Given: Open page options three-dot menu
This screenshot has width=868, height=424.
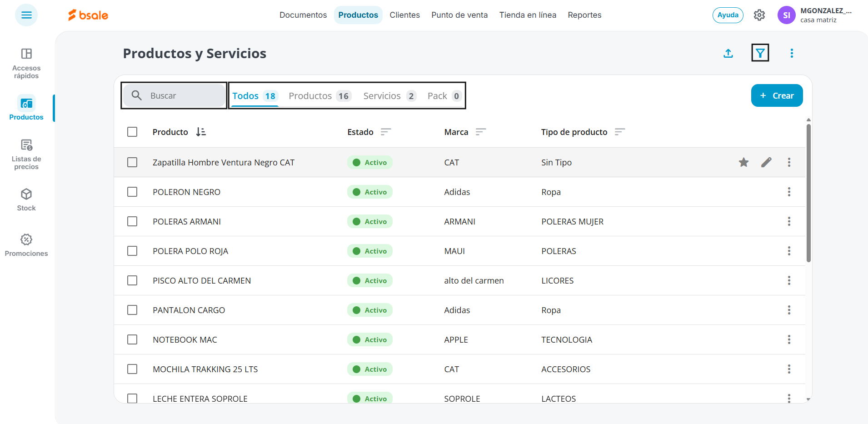Looking at the screenshot, I should 792,53.
